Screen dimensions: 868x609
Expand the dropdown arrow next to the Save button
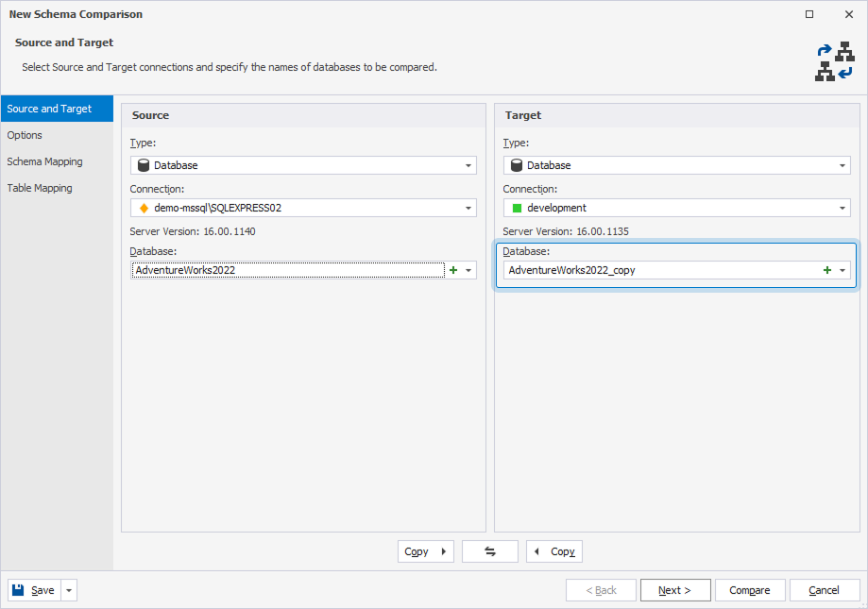[x=67, y=589]
